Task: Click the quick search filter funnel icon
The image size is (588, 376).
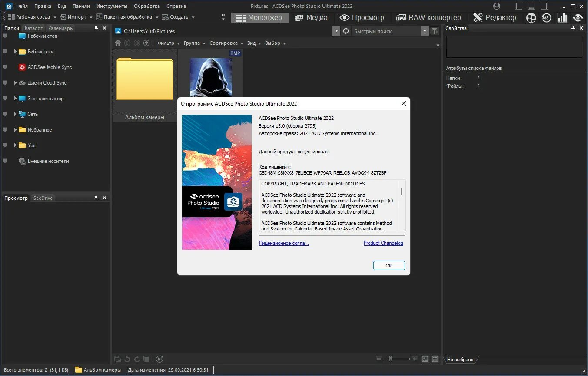Action: pyautogui.click(x=434, y=31)
